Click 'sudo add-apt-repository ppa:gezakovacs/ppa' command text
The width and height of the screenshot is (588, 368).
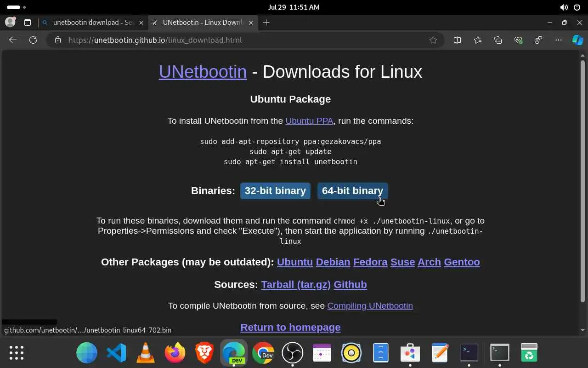click(290, 141)
